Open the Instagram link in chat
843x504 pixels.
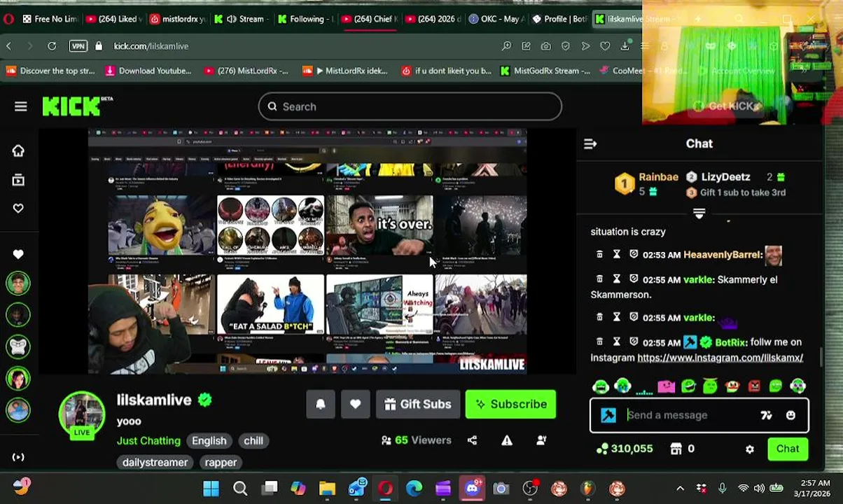(720, 358)
